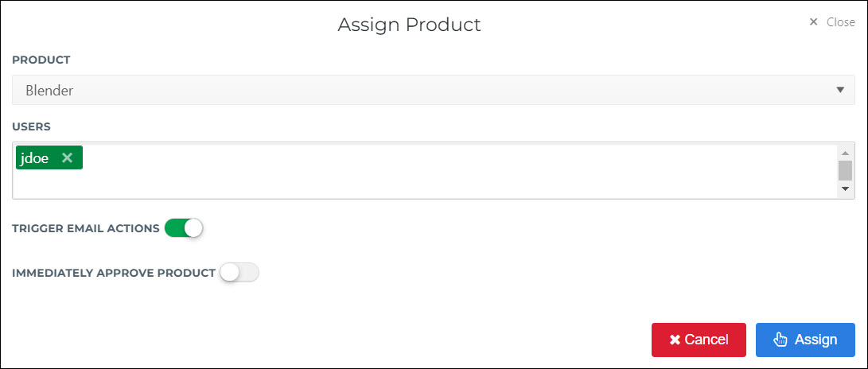This screenshot has width=868, height=369.
Task: Cancel the product assignment
Action: coord(699,340)
